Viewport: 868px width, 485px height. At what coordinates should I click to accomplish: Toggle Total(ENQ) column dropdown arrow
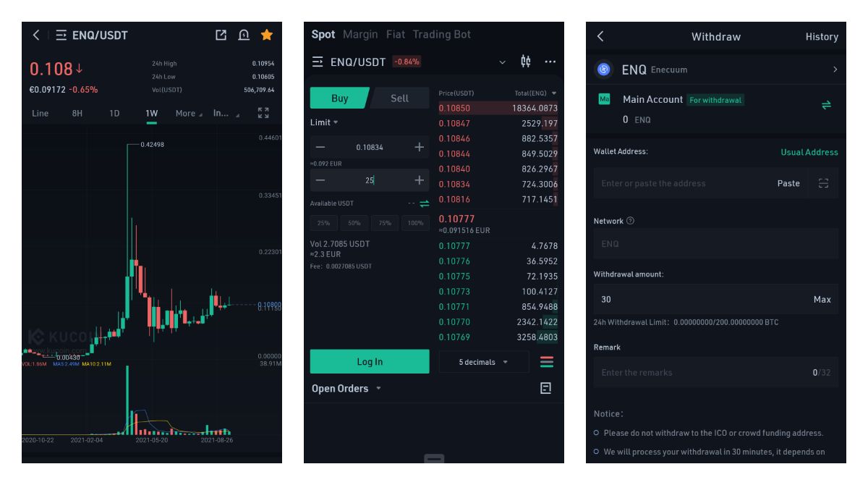[x=554, y=93]
